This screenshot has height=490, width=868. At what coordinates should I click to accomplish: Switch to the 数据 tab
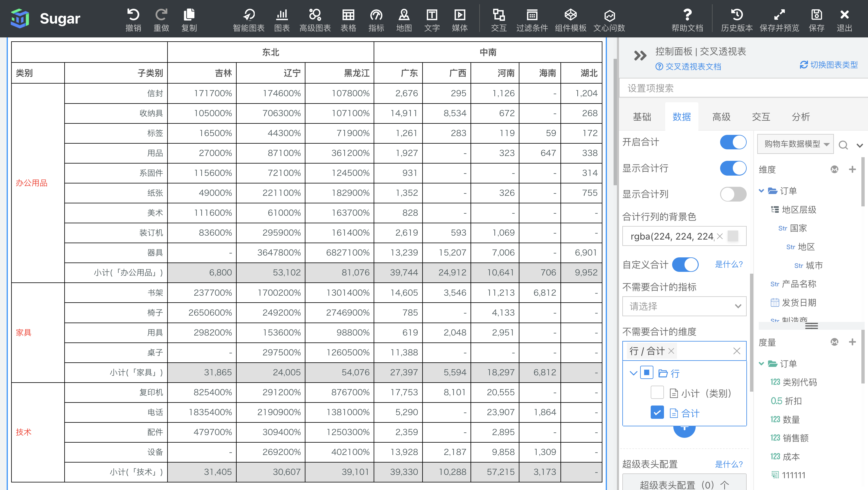pyautogui.click(x=681, y=117)
